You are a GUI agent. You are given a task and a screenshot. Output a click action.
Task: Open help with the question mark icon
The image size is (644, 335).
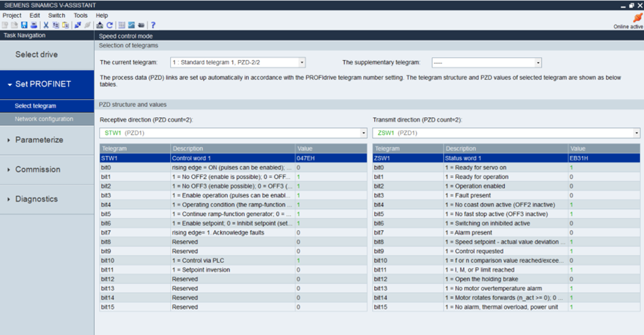153,25
